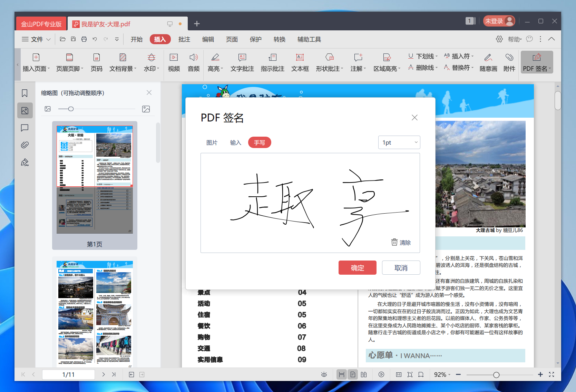The width and height of the screenshot is (576, 392).
Task: Clear the signature with 清除
Action: (401, 242)
